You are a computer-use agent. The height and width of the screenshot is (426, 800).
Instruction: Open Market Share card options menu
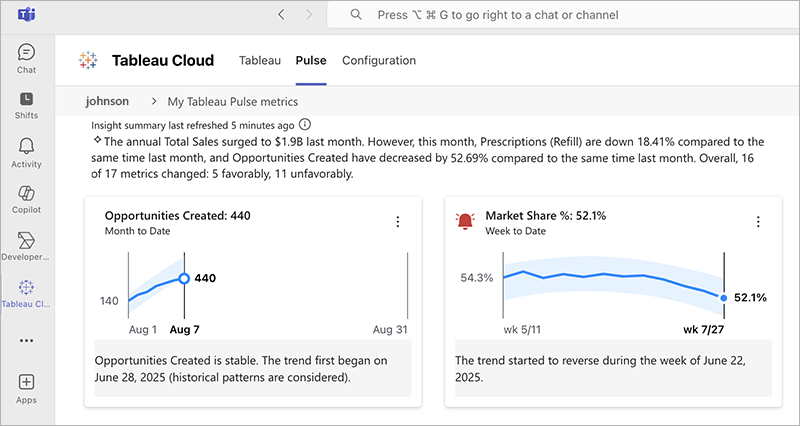click(757, 222)
